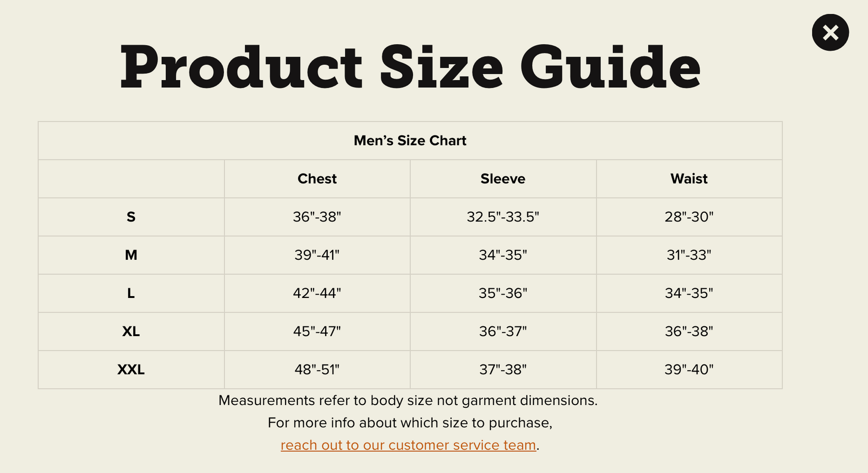Click the 32.5"-33.5" sleeve measurement cell
The image size is (868, 473).
coord(502,217)
